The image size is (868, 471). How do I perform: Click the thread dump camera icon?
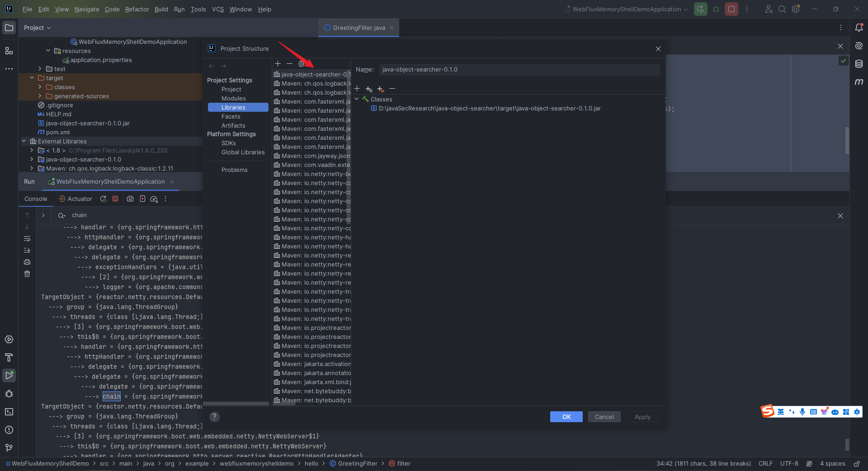[x=130, y=199]
